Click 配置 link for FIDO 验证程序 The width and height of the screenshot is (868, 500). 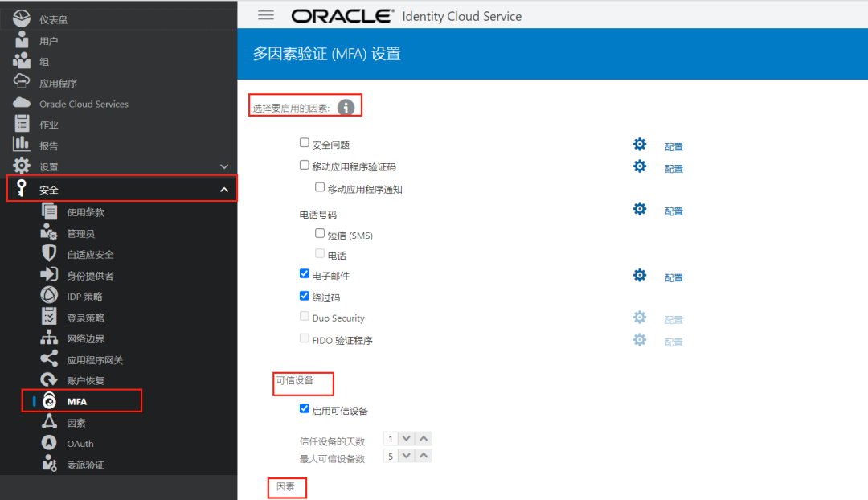674,342
